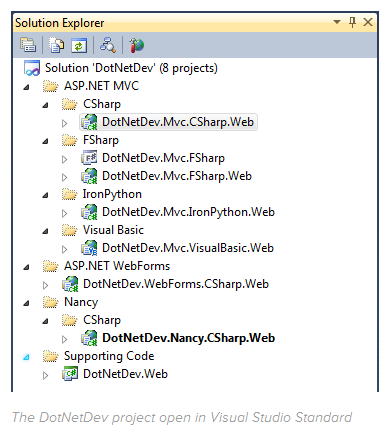Expand the DotNetDev.Mvc.IronPython.Web project node
This screenshot has height=434, width=391.
(65, 213)
